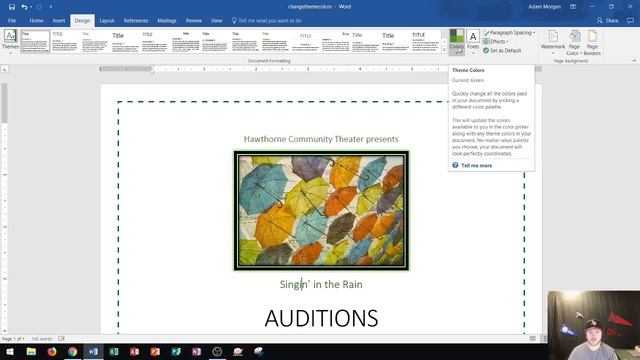Customize the Quick Access Toolbar dropdown
Screen dimensions: 640x360
(51, 7)
